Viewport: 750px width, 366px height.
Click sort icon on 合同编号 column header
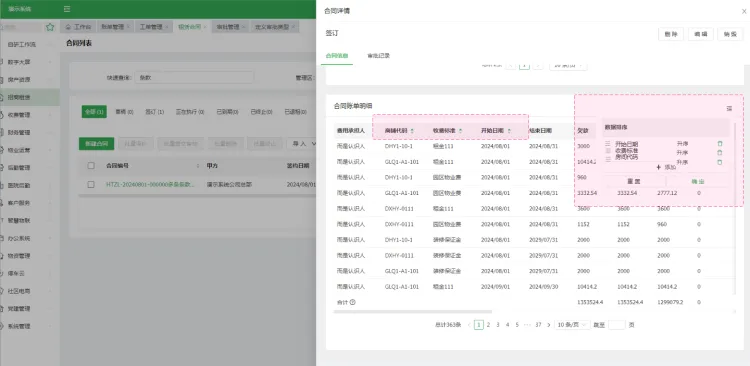(x=198, y=166)
